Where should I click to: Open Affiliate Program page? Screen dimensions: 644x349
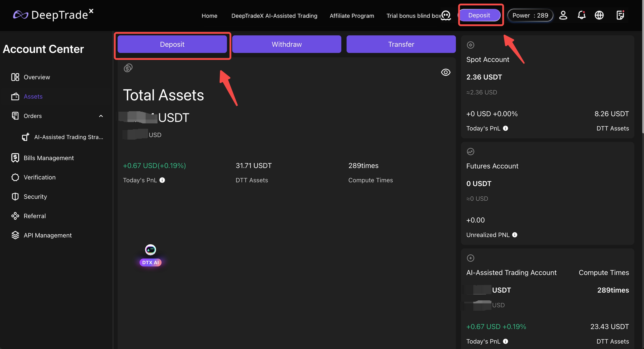(x=352, y=16)
